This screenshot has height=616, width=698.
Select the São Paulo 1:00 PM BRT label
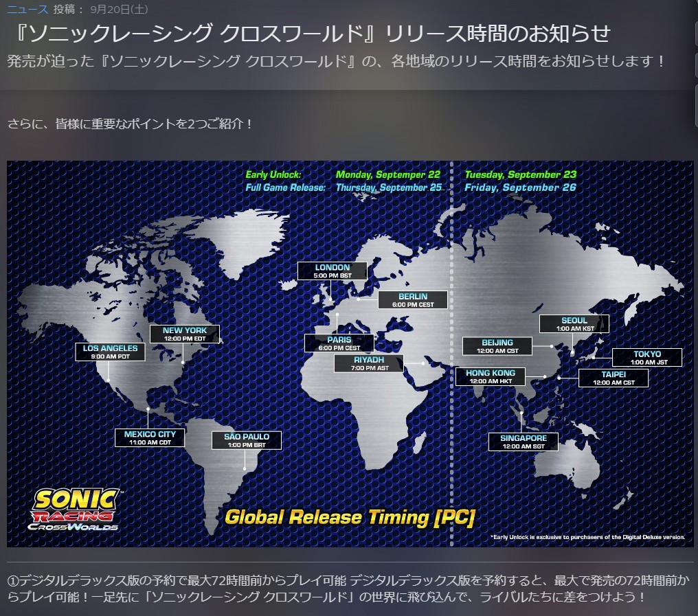(x=246, y=440)
